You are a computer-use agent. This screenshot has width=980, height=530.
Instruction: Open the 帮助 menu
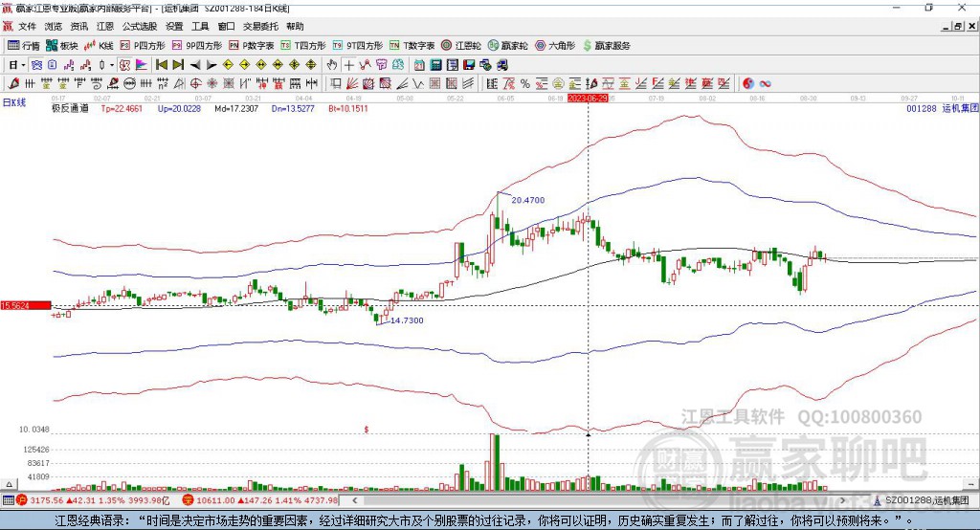(295, 26)
